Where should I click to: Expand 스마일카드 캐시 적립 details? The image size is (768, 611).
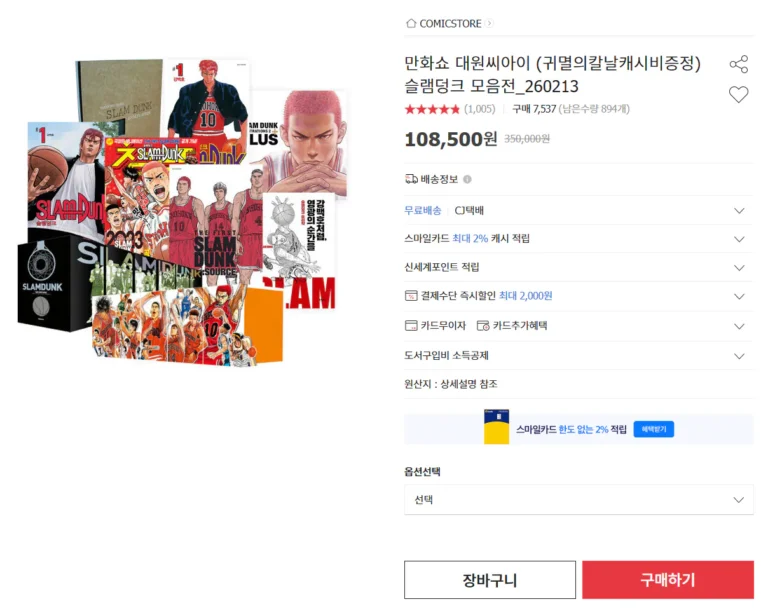coord(578,239)
